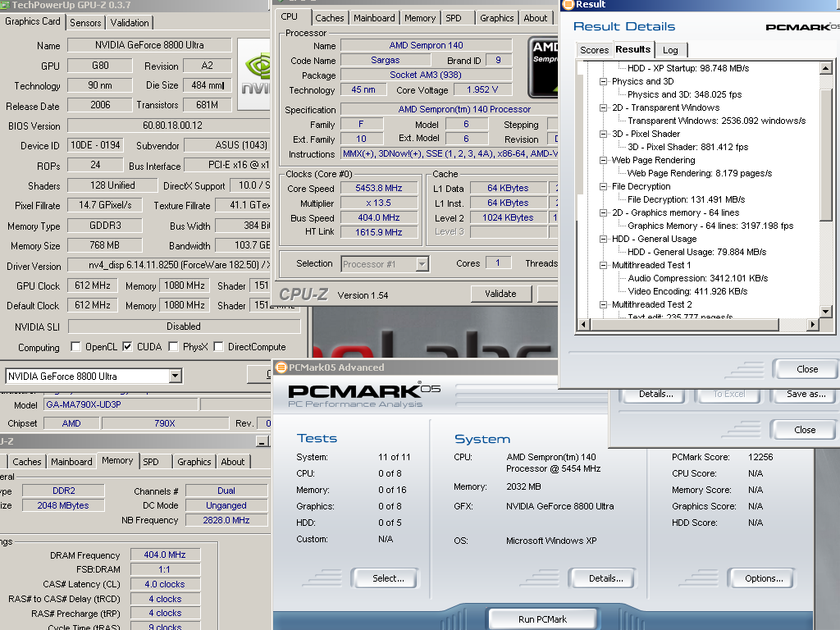The height and width of the screenshot is (630, 840).
Task: Click the Result window title icon
Action: click(568, 4)
